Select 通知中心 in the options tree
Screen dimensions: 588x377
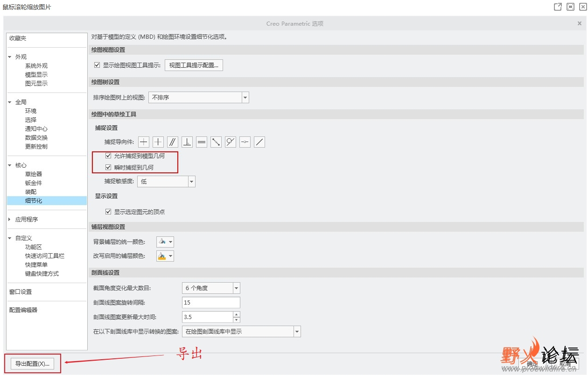36,129
